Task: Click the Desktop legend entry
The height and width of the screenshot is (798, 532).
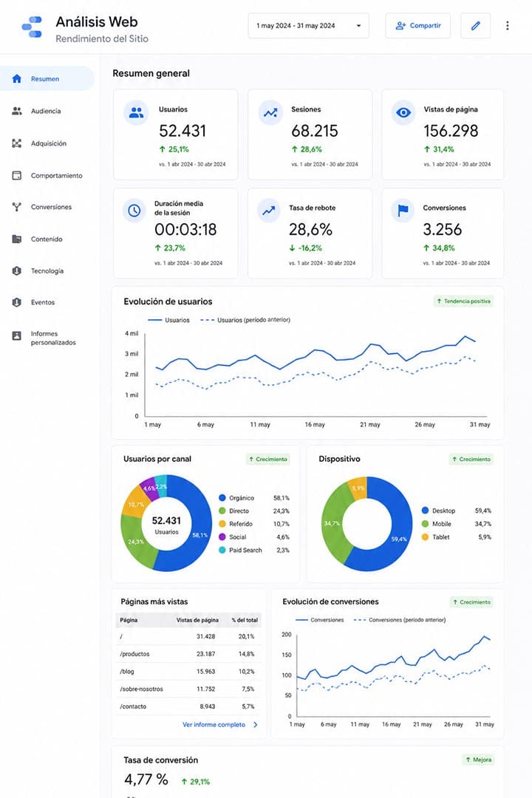Action: point(456,511)
